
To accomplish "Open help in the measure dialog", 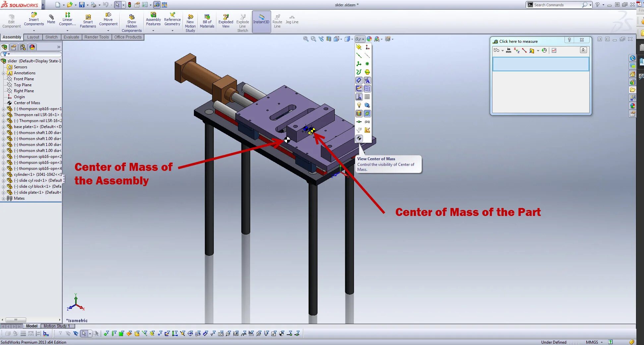I will pyautogui.click(x=569, y=40).
